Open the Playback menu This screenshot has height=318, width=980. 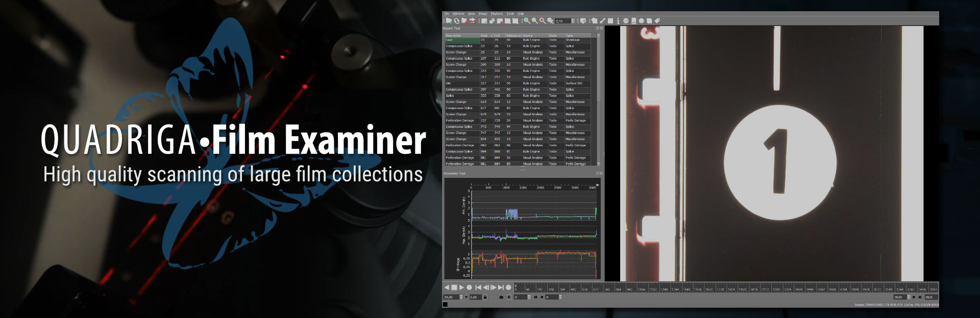tap(497, 14)
